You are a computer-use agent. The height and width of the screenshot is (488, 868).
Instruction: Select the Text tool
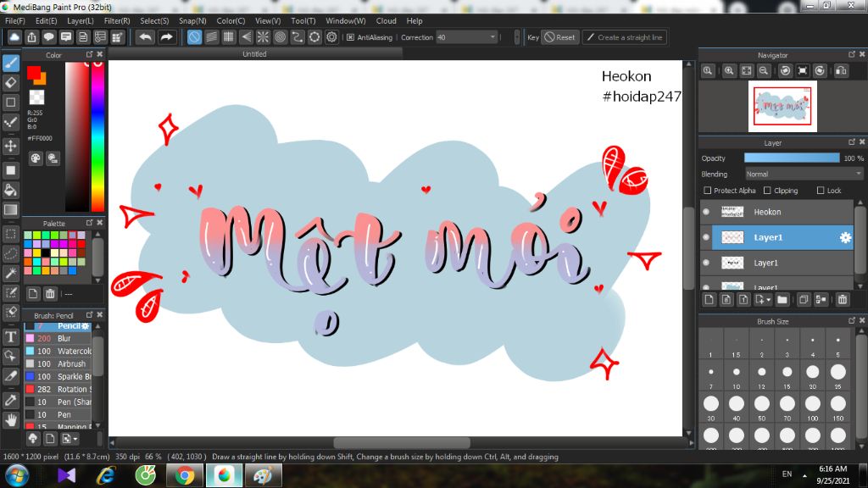(x=11, y=336)
